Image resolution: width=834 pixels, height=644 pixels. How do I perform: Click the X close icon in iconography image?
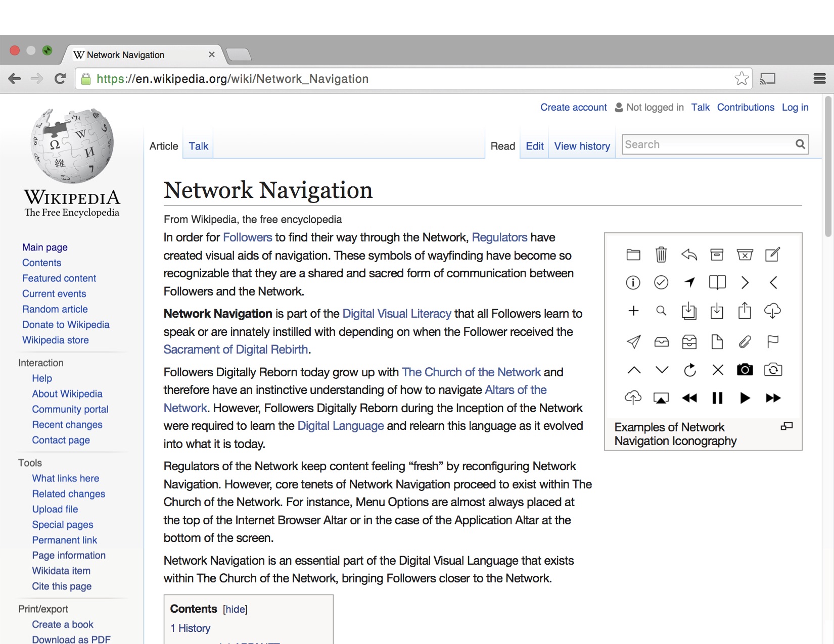718,370
